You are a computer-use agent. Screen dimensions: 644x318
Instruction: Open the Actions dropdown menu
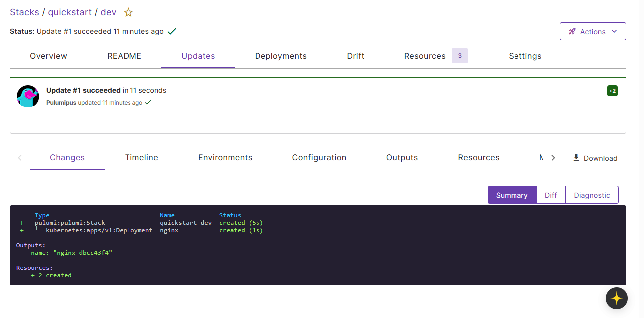593,31
